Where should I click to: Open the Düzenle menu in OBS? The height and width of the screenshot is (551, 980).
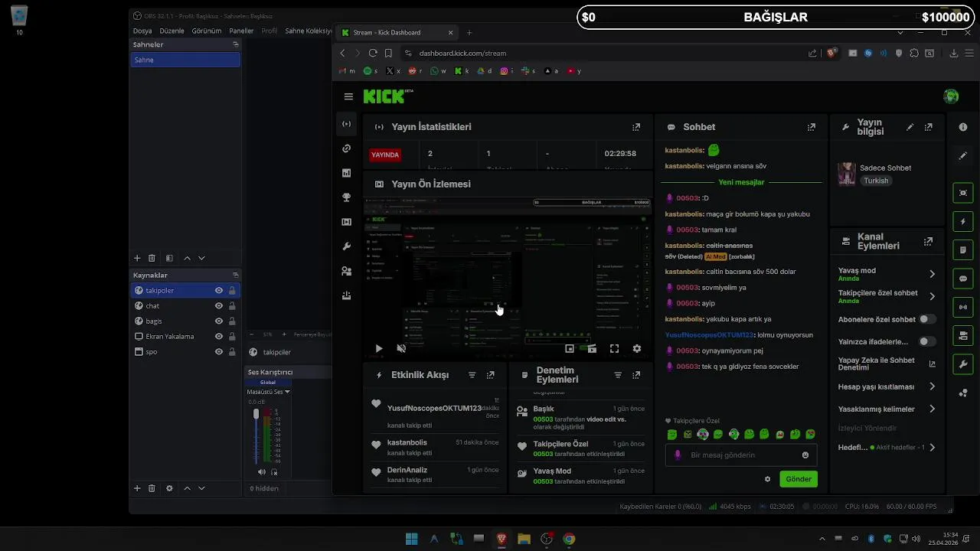coord(171,31)
